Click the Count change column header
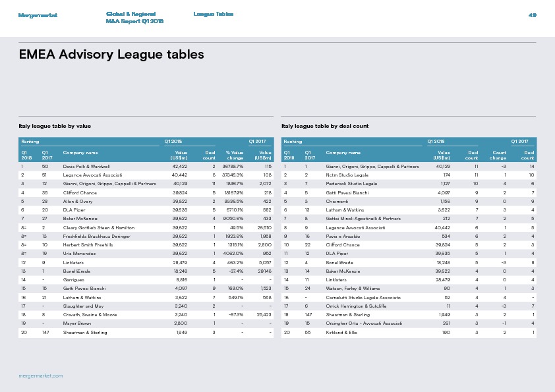 point(498,155)
